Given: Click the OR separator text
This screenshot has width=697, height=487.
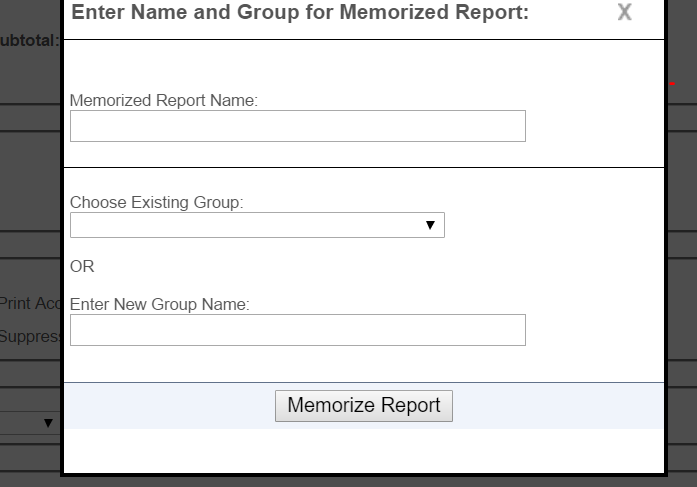Looking at the screenshot, I should (x=82, y=267).
